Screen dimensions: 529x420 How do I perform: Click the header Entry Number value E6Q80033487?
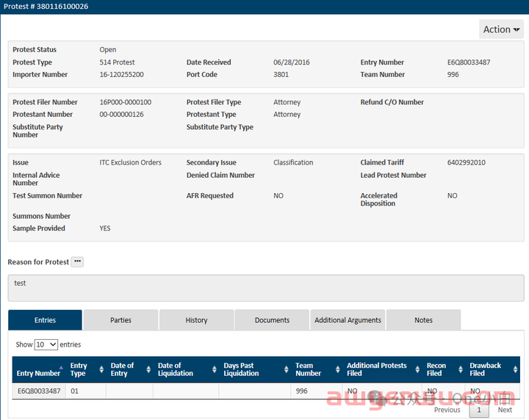click(469, 62)
